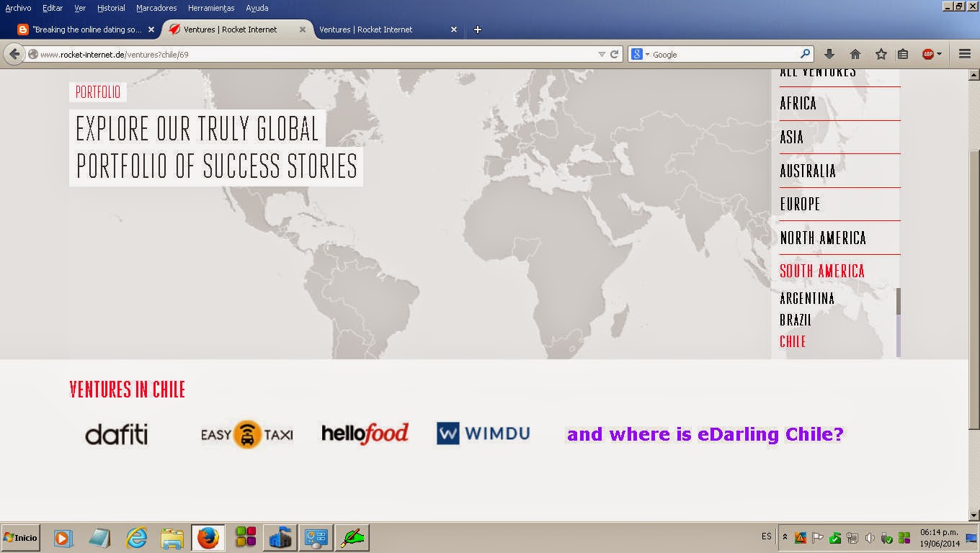Show the bookmarks list icon
Image resolution: width=980 pixels, height=553 pixels.
[903, 54]
